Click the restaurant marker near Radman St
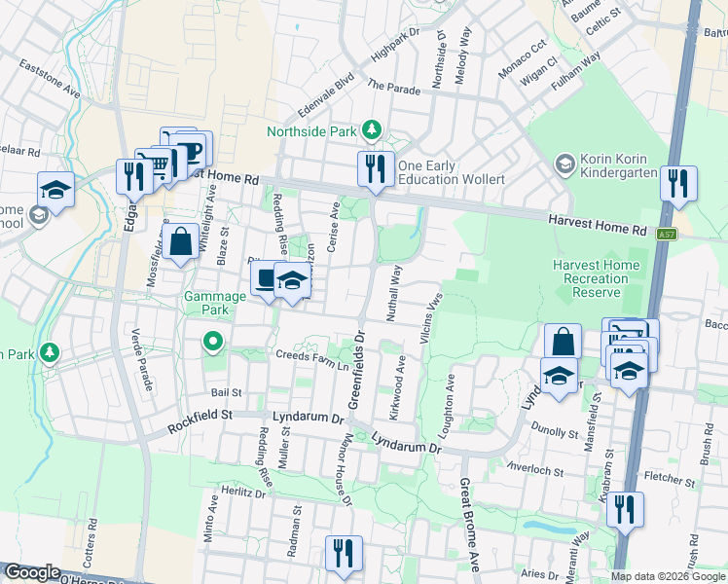728x584 pixels. click(x=344, y=554)
